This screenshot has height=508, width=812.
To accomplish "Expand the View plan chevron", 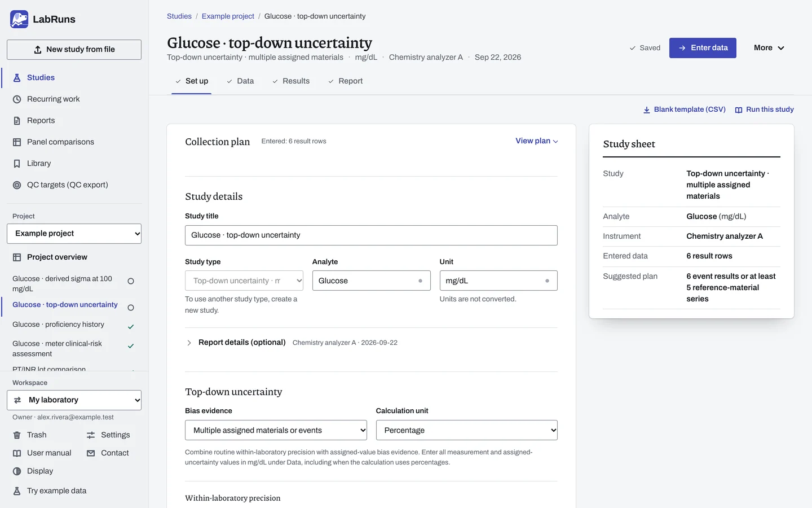I will (x=555, y=142).
